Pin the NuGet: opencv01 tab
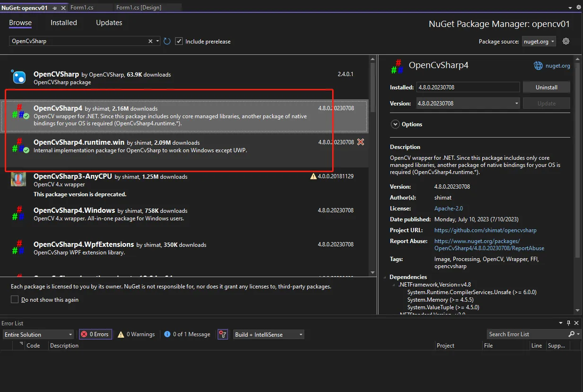This screenshot has height=392, width=583. coord(55,8)
